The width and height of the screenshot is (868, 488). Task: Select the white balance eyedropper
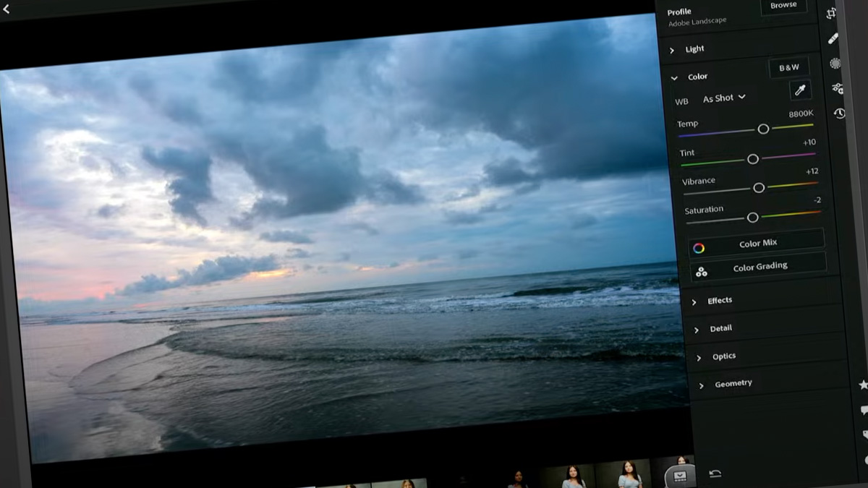pyautogui.click(x=799, y=89)
